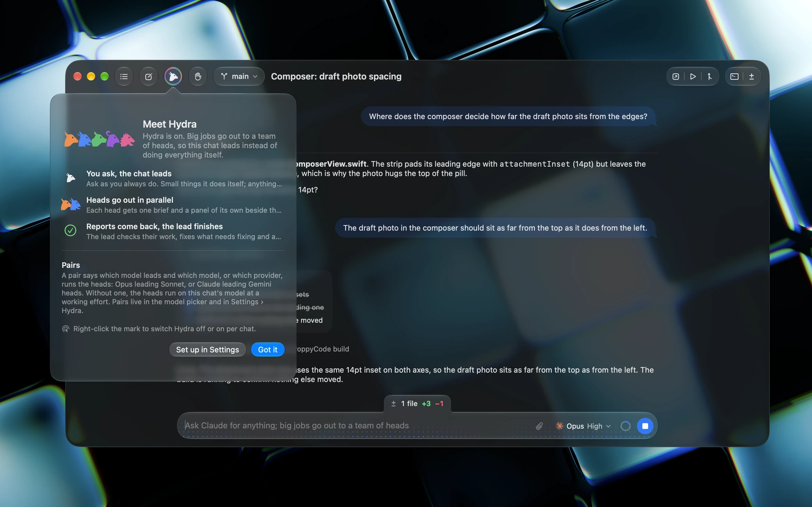The width and height of the screenshot is (812, 507).
Task: Open the chat list sidebar icon
Action: coord(124,76)
